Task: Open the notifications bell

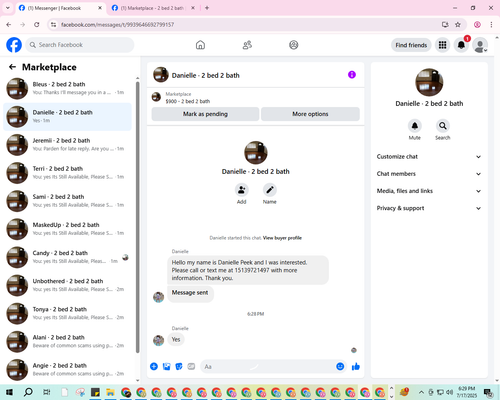Action: coord(461,45)
